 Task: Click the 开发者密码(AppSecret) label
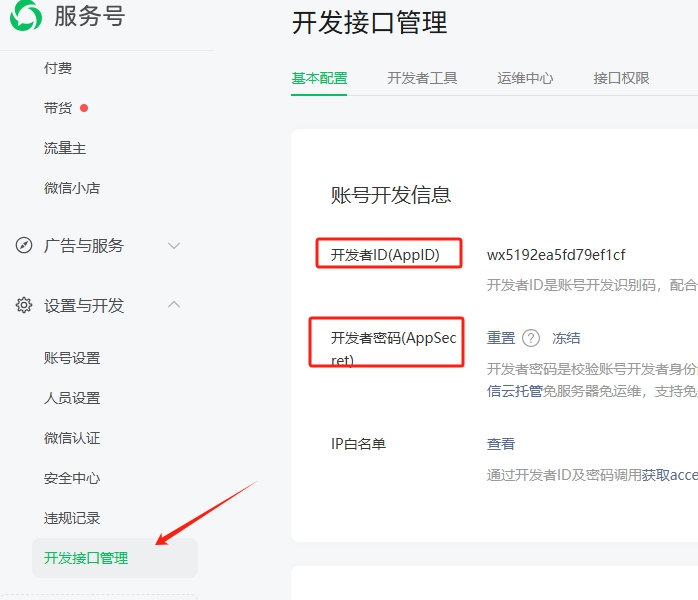394,349
